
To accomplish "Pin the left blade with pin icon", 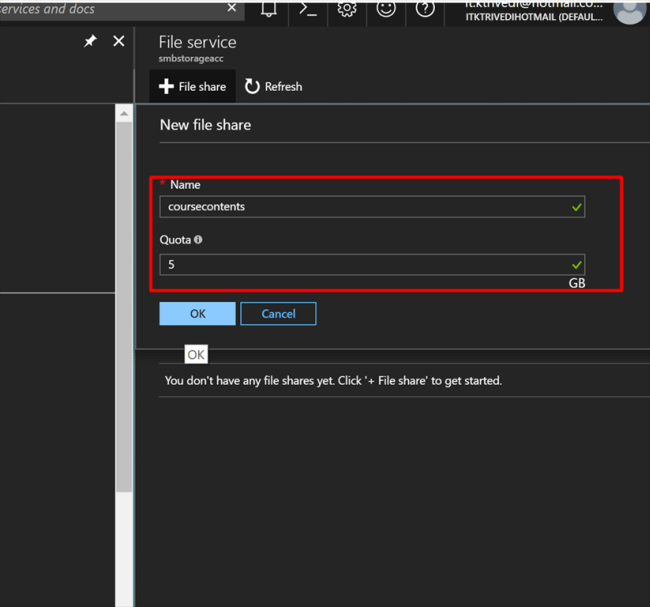I will coord(90,41).
